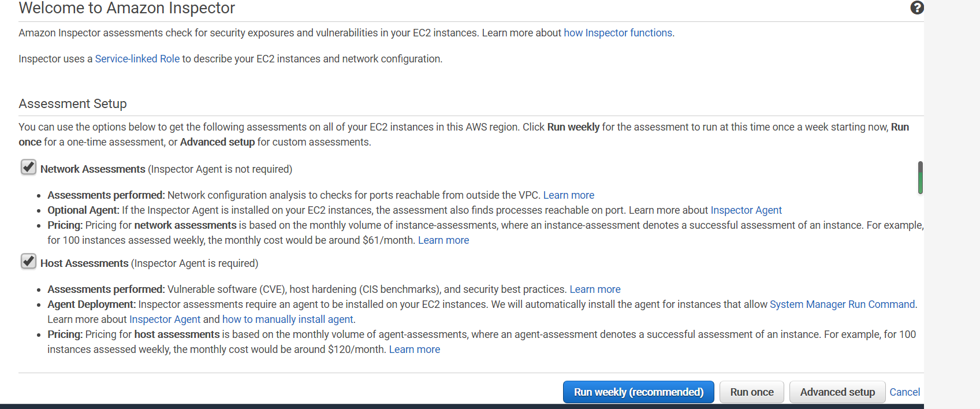Open how Inspector functions link

(x=617, y=33)
